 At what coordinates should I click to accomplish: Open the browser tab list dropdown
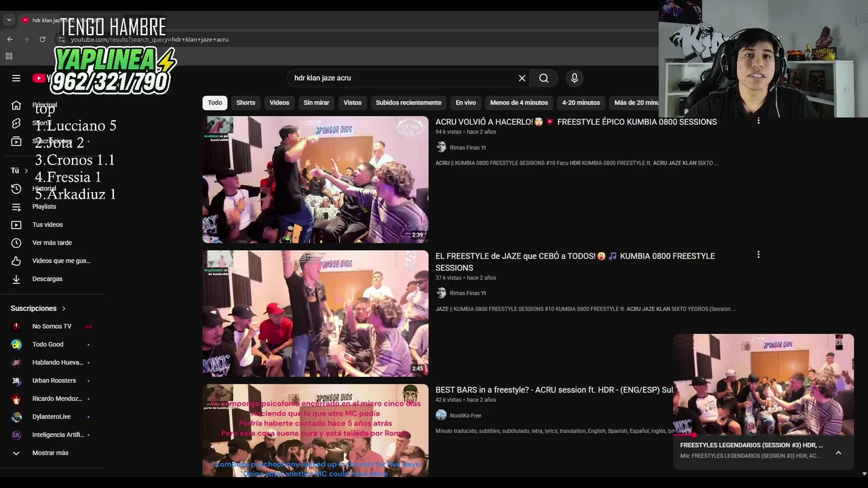tap(9, 20)
